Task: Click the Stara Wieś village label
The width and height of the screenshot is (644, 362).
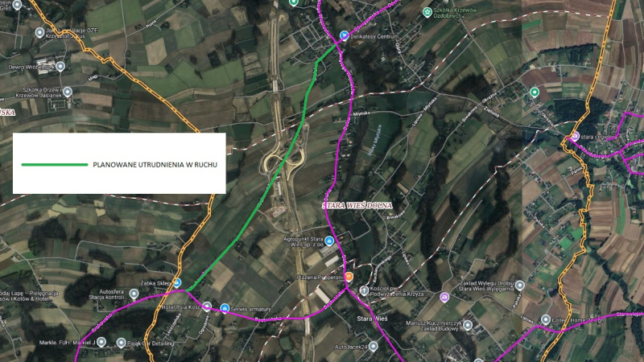Action: 372,318
